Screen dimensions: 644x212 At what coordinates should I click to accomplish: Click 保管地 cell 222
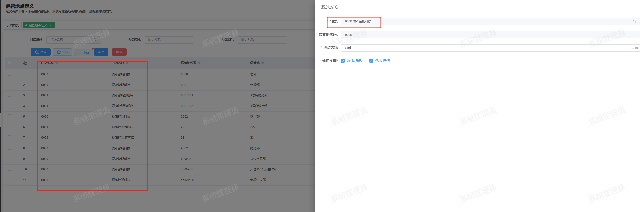click(x=253, y=127)
